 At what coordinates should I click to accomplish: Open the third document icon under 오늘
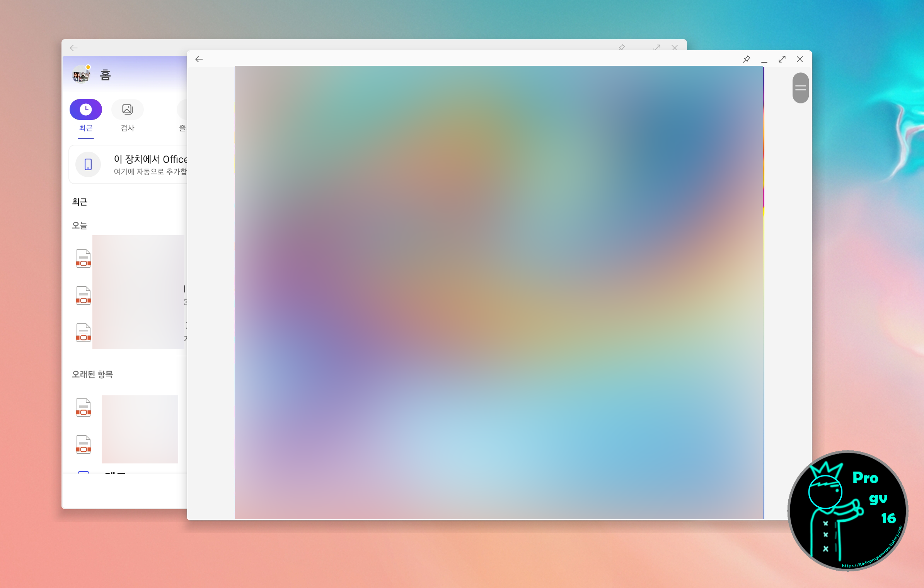click(84, 333)
